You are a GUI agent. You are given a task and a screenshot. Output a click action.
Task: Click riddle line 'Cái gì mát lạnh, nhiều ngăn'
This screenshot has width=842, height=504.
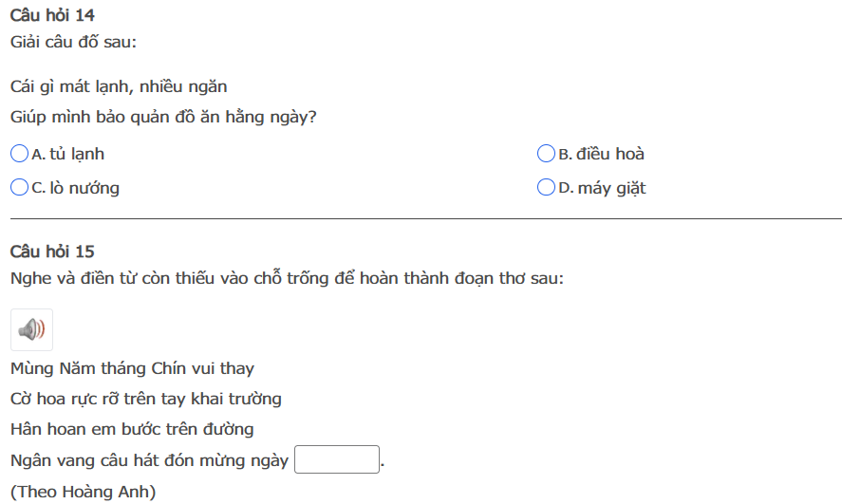(119, 86)
